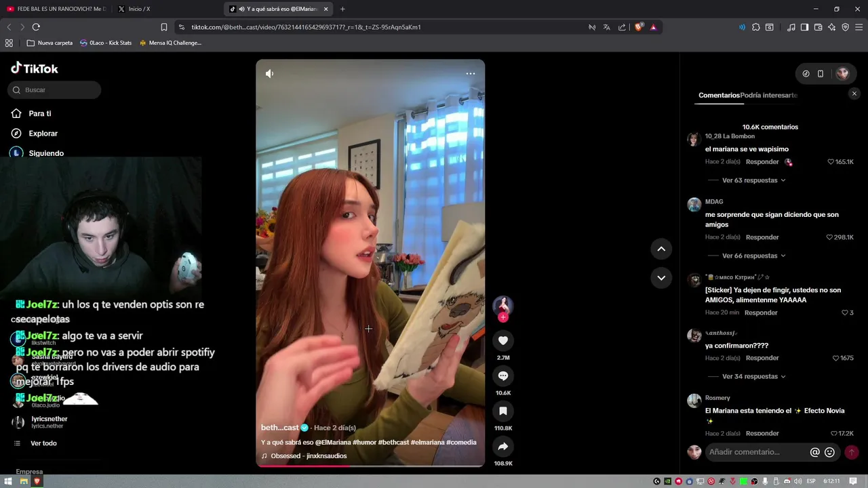868x488 pixels.
Task: Click Ver todo in following list
Action: [x=43, y=443]
